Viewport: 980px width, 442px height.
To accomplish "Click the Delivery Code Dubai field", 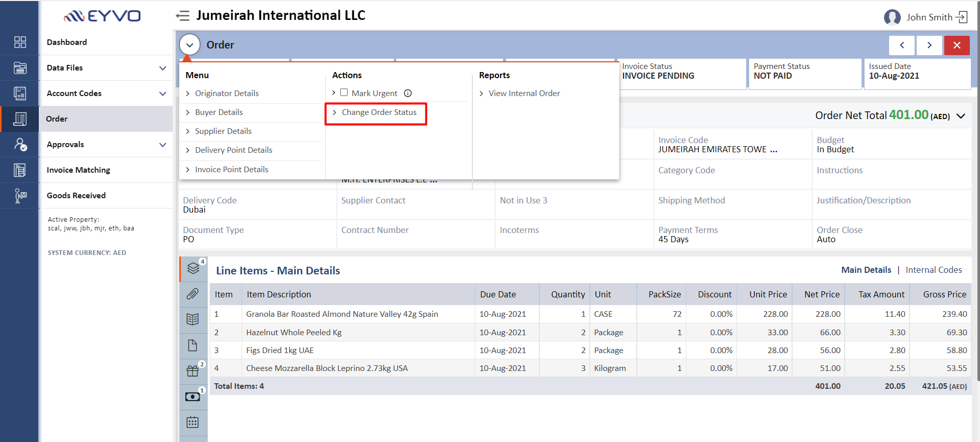I will (257, 205).
